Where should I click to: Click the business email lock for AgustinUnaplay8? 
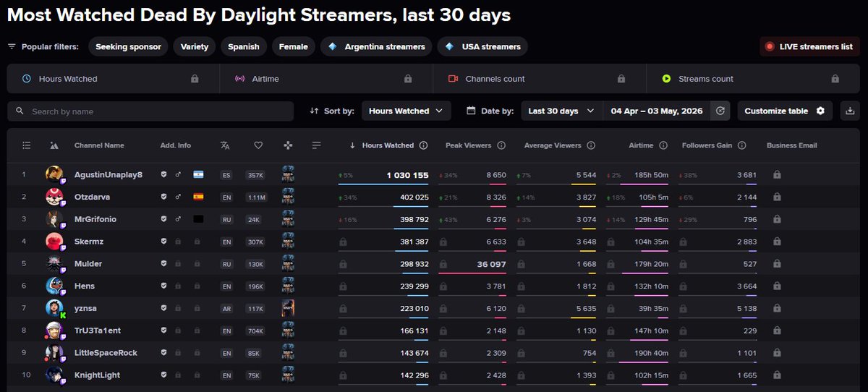(777, 174)
